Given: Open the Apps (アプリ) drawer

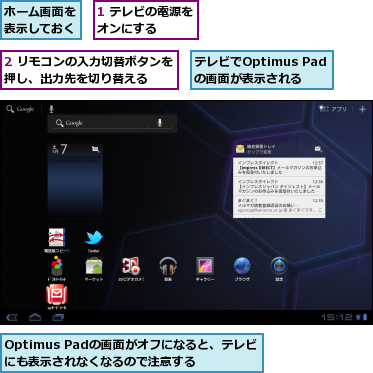Looking at the screenshot, I should [333, 109].
